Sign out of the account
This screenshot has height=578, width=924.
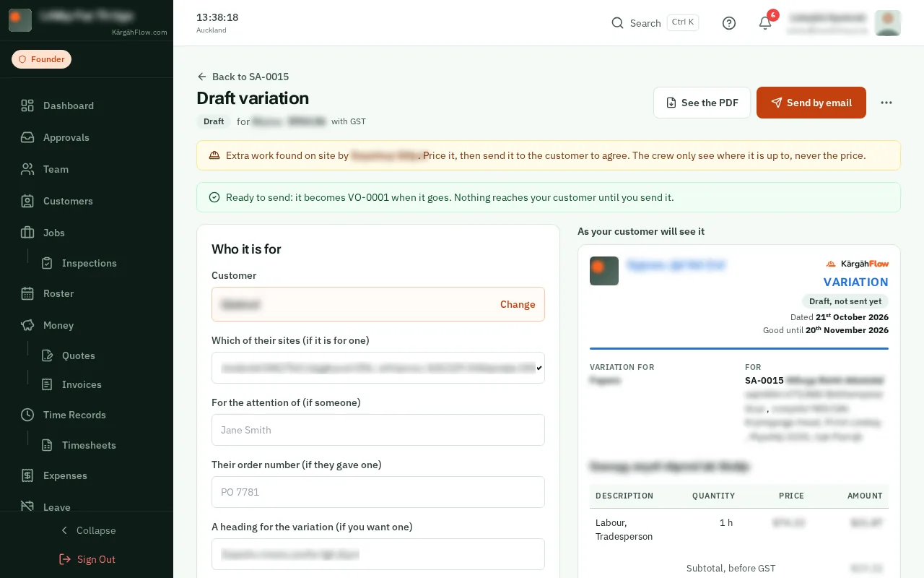[x=87, y=559]
